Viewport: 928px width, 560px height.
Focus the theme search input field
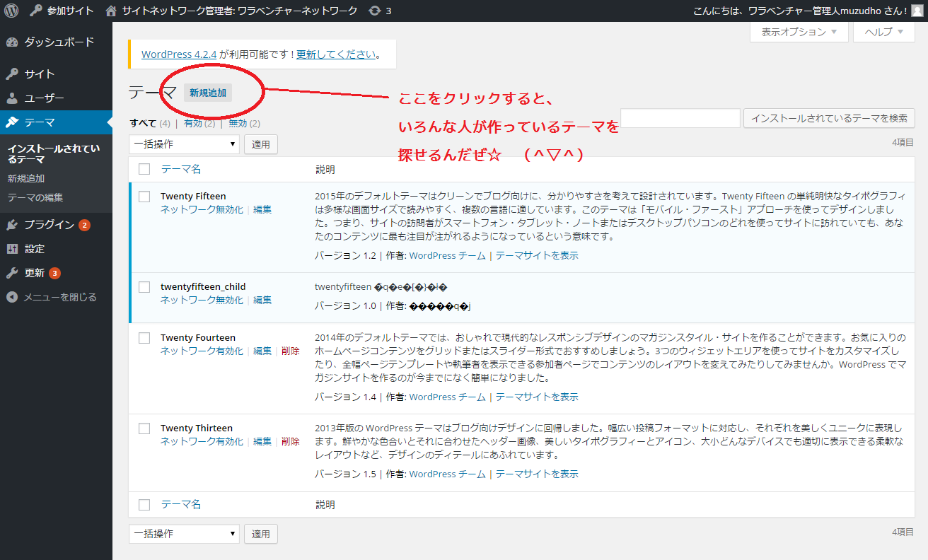tap(680, 118)
